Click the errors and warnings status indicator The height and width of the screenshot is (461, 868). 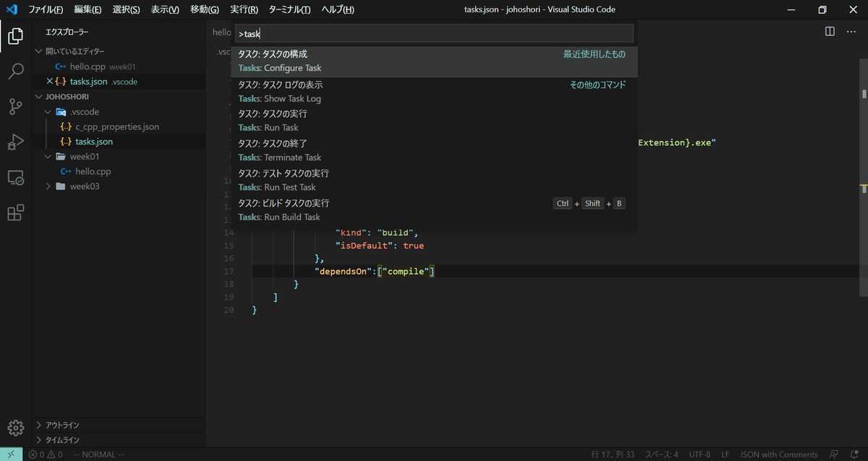pos(45,454)
